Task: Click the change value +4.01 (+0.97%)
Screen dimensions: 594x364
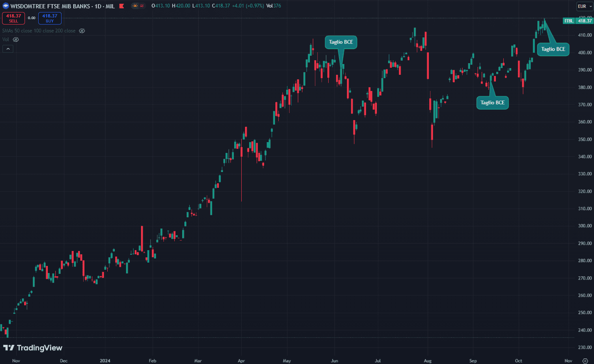Action: click(248, 6)
